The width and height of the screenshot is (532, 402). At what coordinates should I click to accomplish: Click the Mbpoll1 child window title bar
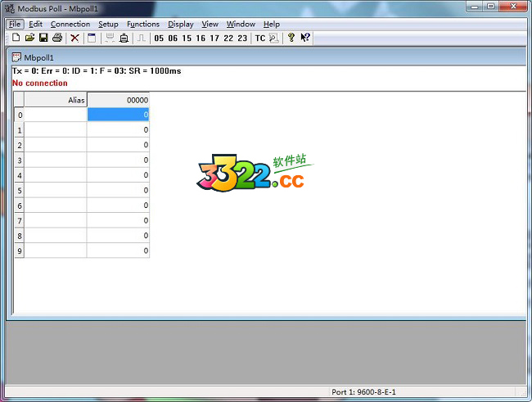pos(266,57)
